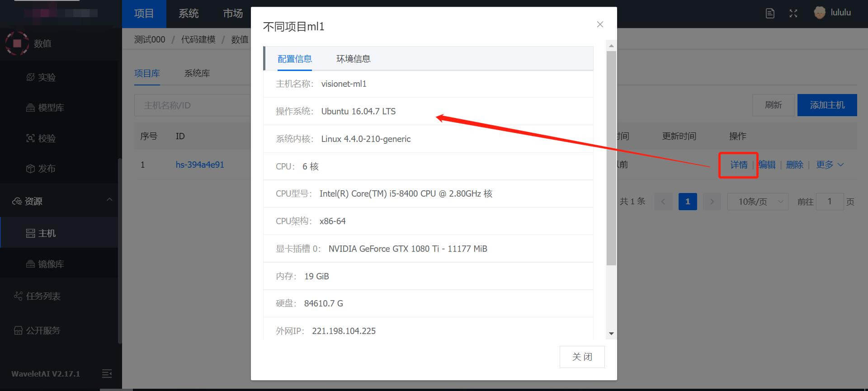
Task: Open host link hs-394a4e91
Action: 200,165
